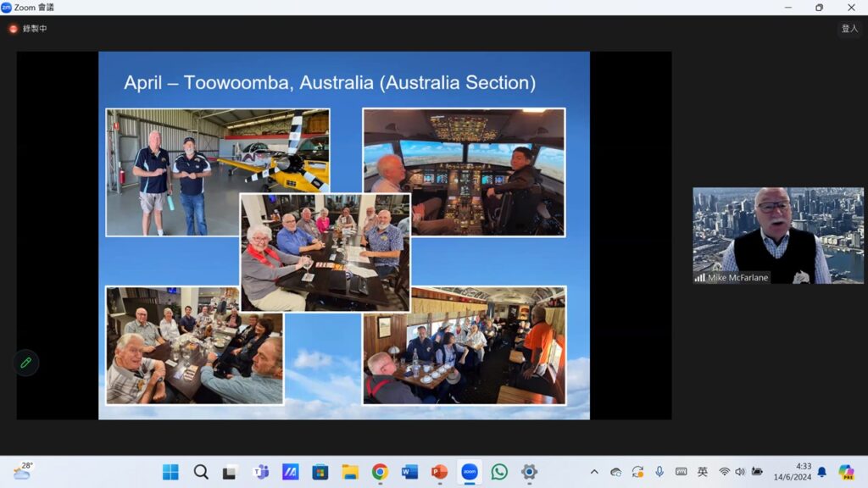The image size is (868, 488).
Task: Click the recording status indicator
Action: 28,29
